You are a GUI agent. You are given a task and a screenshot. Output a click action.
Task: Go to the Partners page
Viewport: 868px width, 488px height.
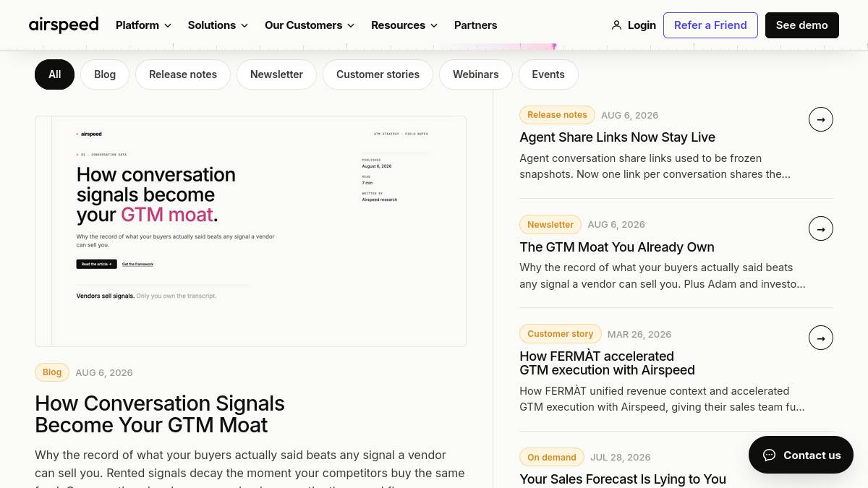475,25
